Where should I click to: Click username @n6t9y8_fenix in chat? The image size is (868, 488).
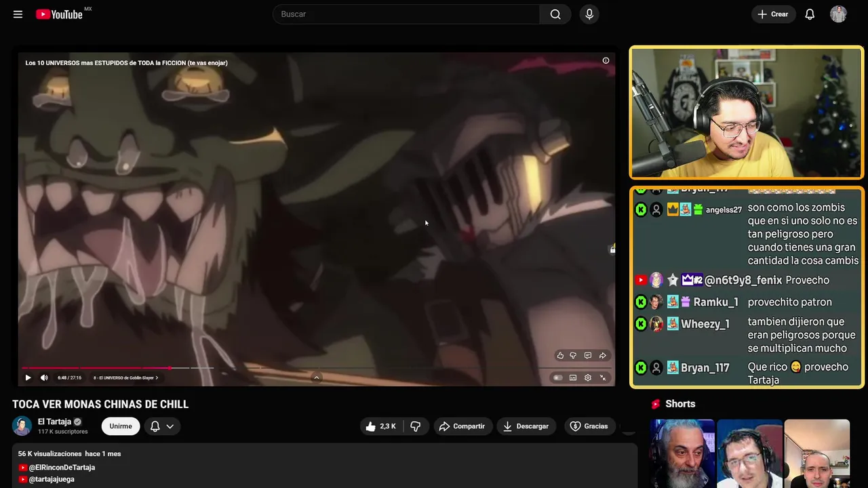743,280
